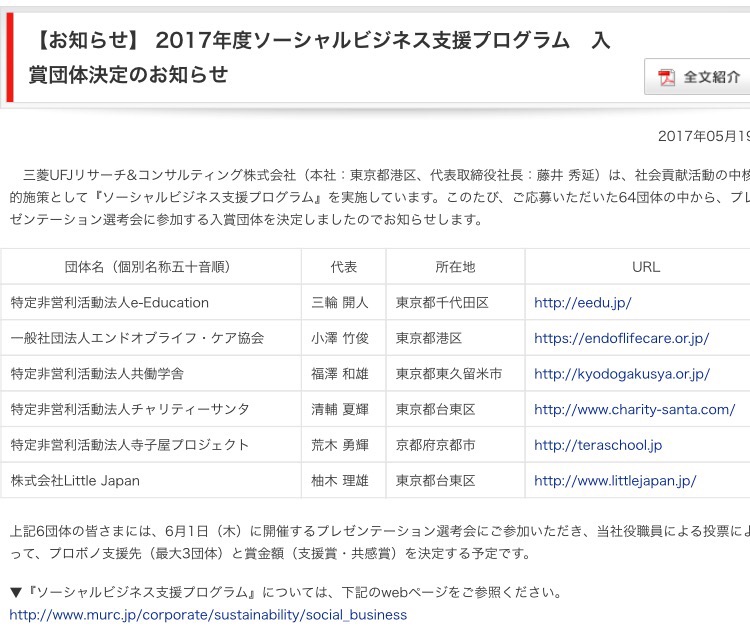This screenshot has width=750, height=636.
Task: Follow the teraschool.jp link
Action: 598,445
